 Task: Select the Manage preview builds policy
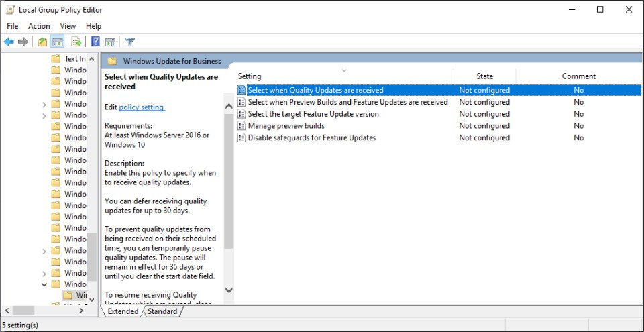pos(286,125)
